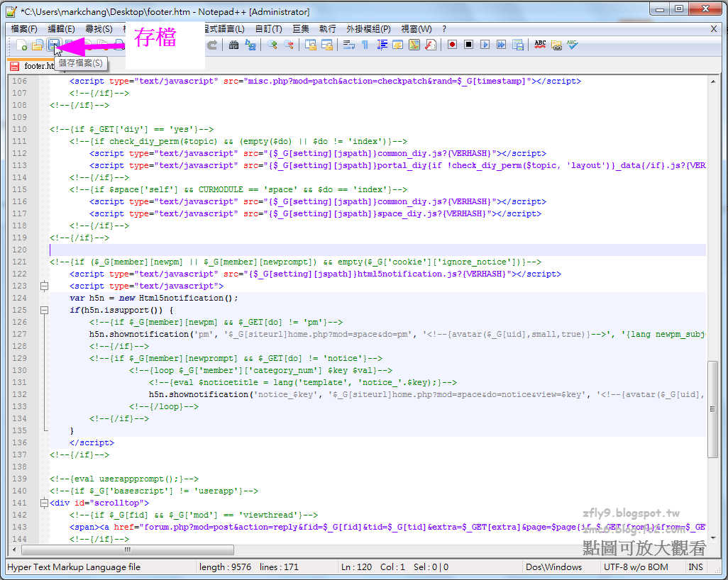This screenshot has width=728, height=580.
Task: Click the 'div id="scrolltop"' code line
Action: point(99,503)
